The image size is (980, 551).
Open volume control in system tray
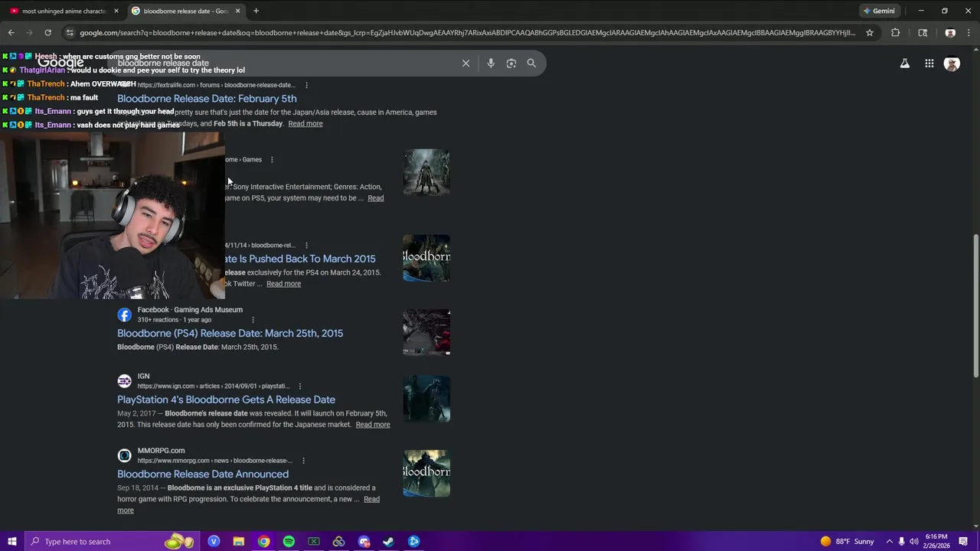pyautogui.click(x=913, y=542)
